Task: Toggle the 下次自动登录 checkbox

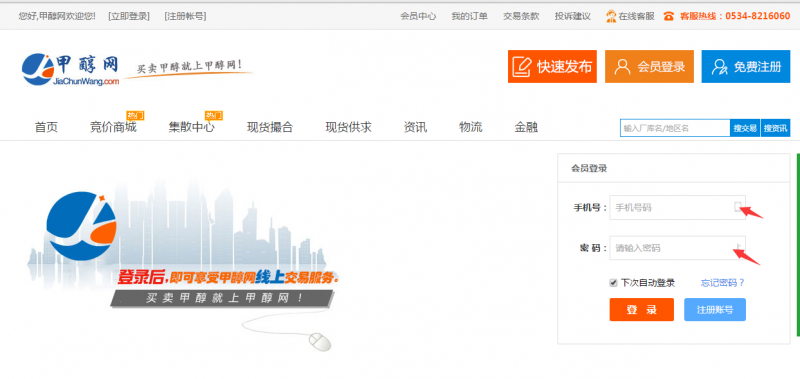Action: coord(613,283)
